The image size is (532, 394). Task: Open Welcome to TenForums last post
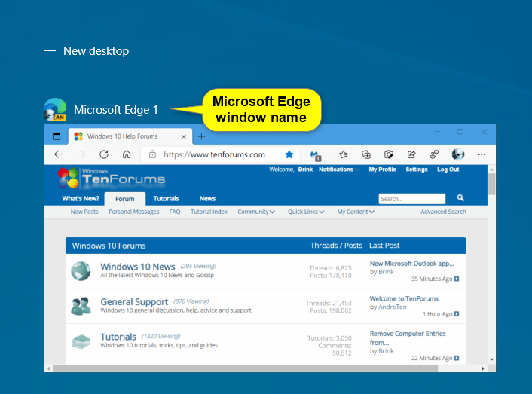point(404,299)
